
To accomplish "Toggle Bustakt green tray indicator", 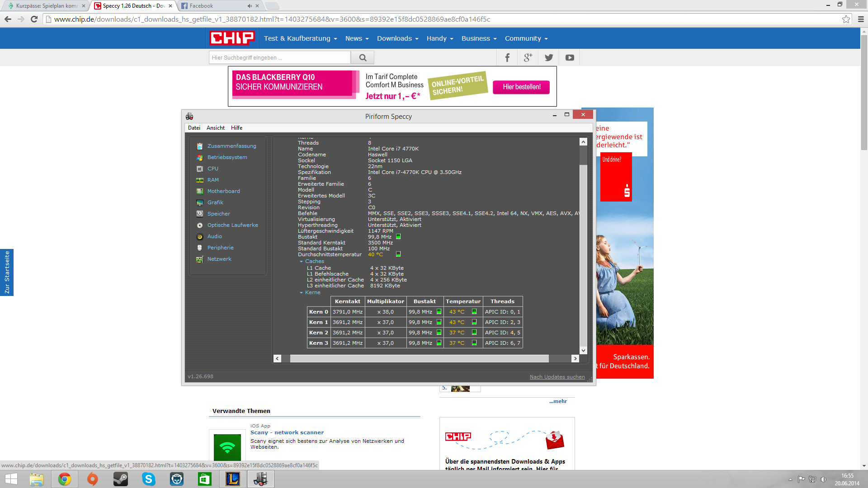I will (398, 236).
